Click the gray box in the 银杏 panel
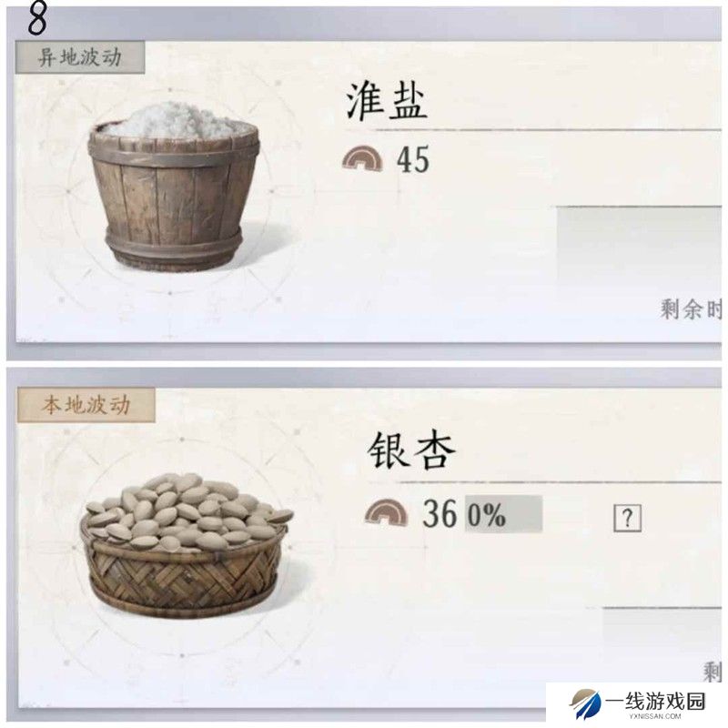 tap(662, 632)
